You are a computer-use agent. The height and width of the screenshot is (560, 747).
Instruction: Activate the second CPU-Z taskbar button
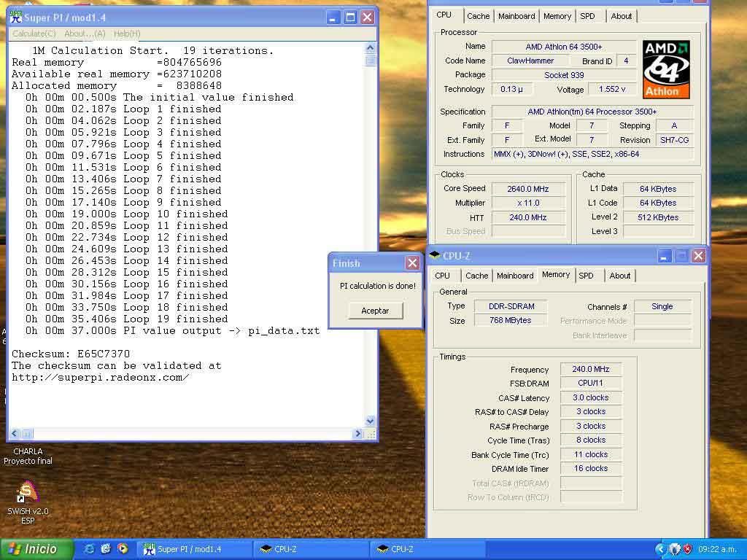coord(426,549)
